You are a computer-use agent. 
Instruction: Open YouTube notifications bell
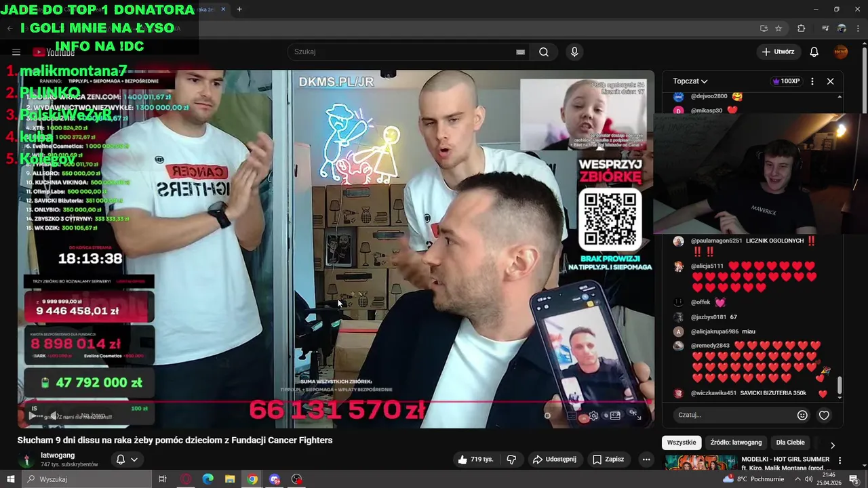[x=814, y=52]
